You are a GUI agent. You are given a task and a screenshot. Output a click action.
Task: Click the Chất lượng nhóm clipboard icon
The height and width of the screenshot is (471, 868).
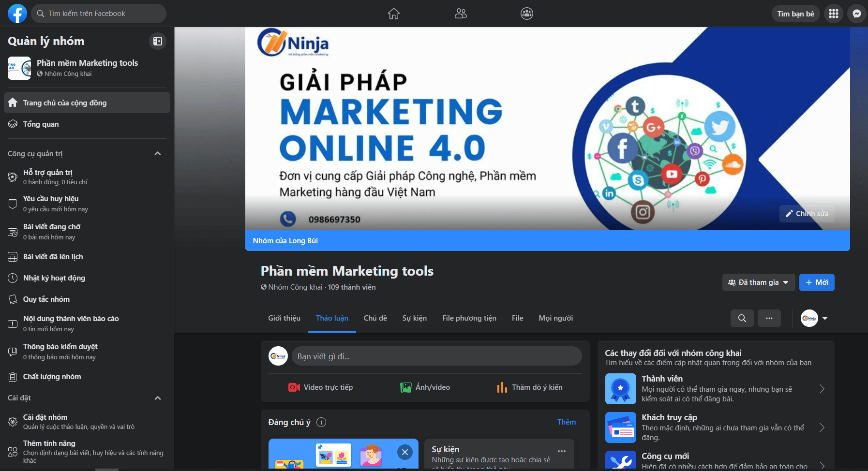13,377
